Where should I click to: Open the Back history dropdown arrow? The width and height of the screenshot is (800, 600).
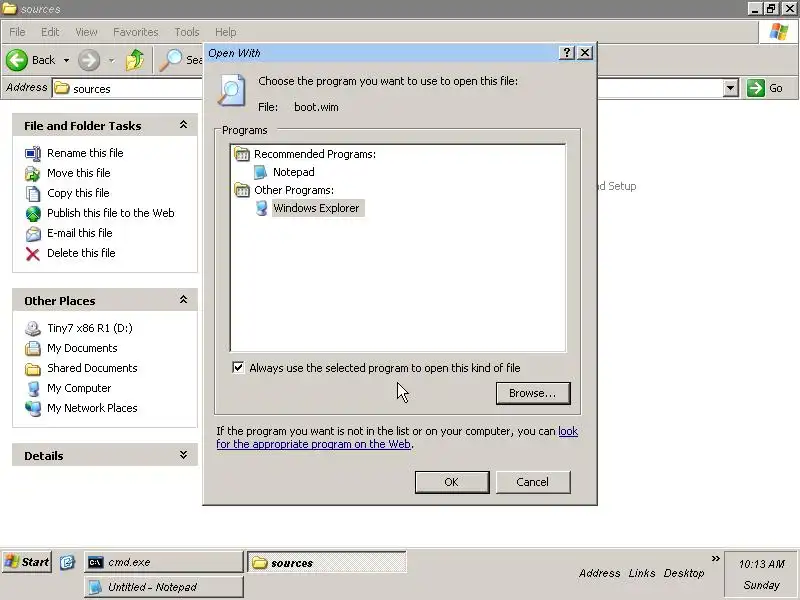tap(66, 60)
